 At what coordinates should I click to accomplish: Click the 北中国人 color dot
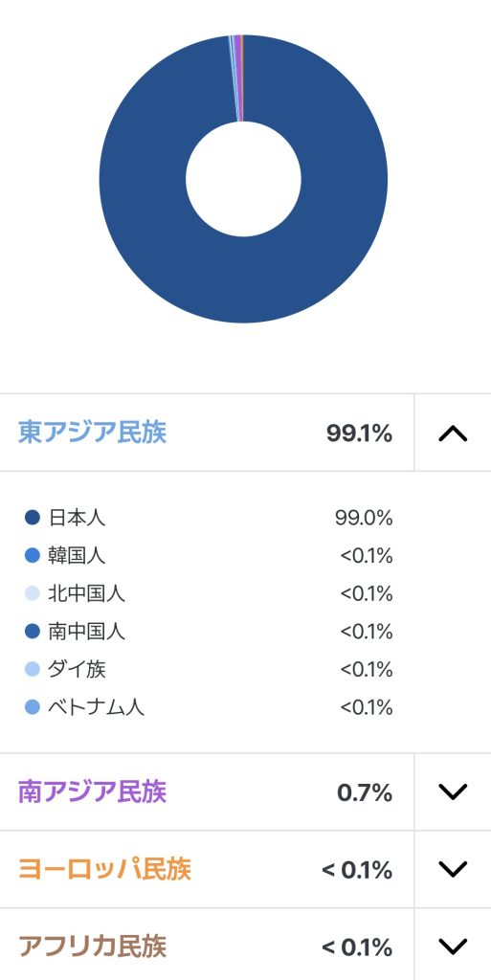[x=32, y=593]
